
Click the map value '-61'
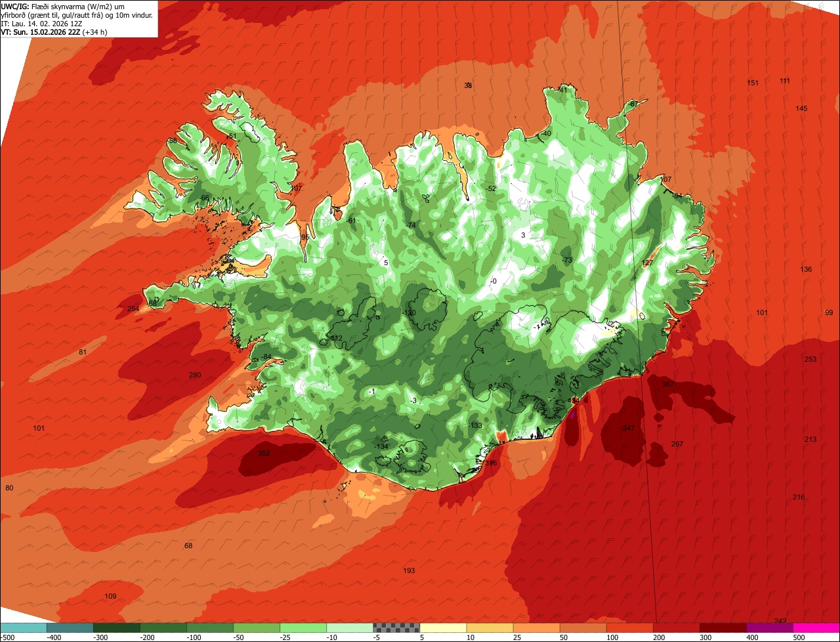click(351, 221)
